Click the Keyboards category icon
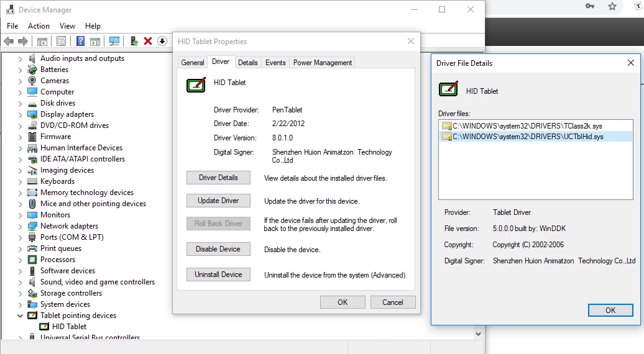This screenshot has width=644, height=354. [x=32, y=181]
